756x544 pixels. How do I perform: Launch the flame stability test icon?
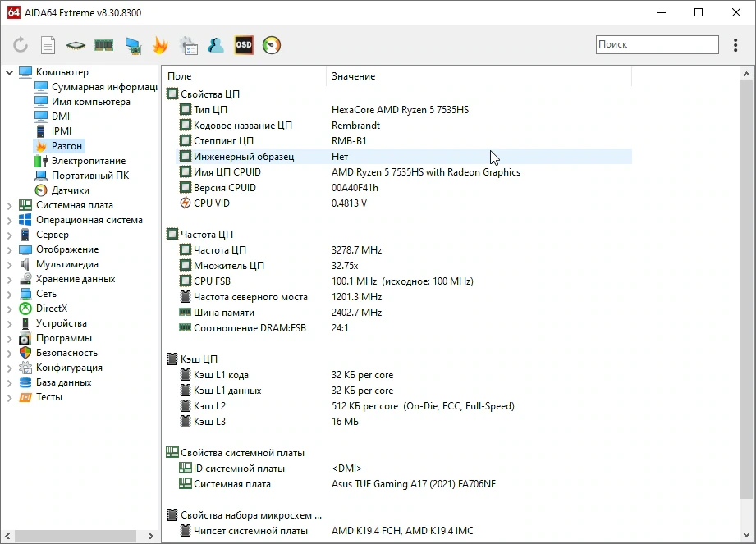tap(160, 45)
